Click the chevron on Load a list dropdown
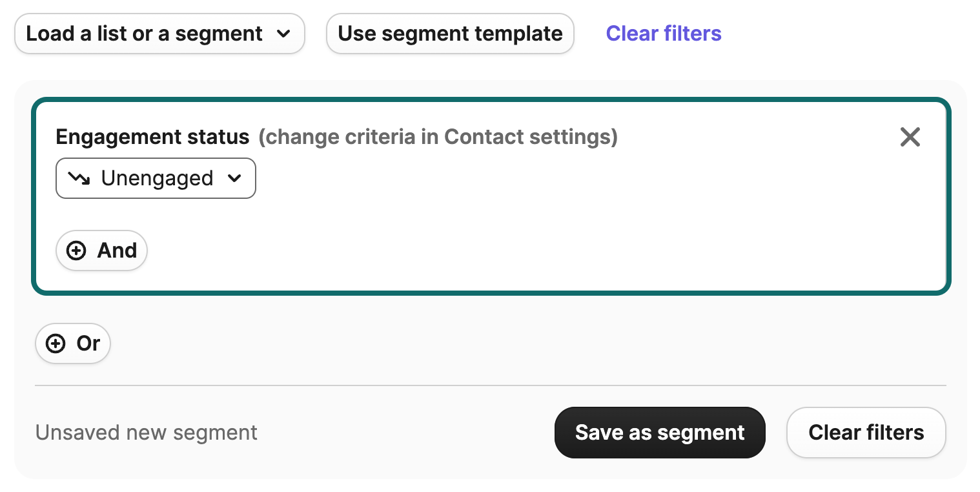 click(x=284, y=34)
